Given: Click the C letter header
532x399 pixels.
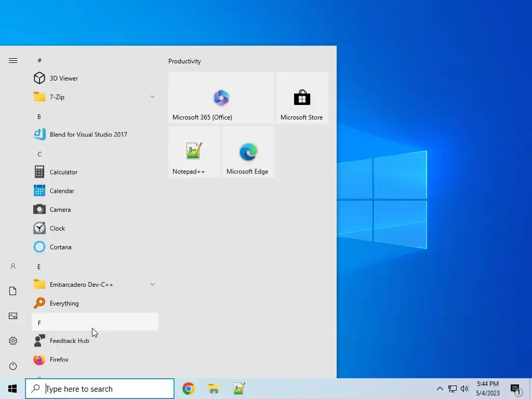Looking at the screenshot, I should click(x=39, y=154).
